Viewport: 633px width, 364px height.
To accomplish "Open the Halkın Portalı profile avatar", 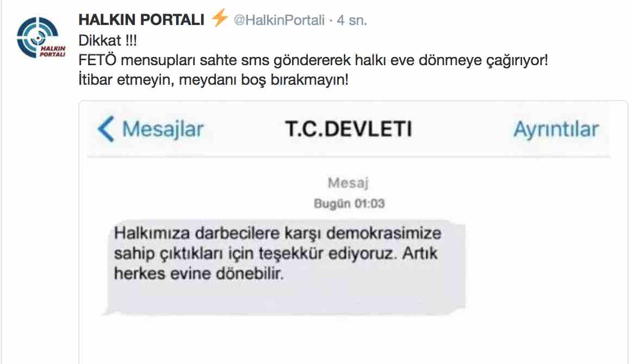I will (40, 37).
